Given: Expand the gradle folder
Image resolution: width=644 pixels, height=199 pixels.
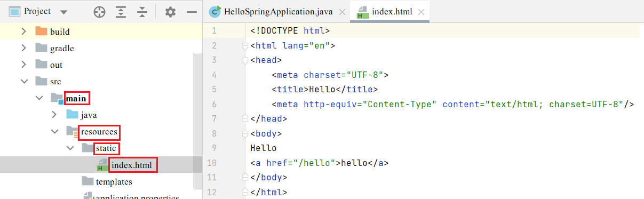Looking at the screenshot, I should (23, 48).
